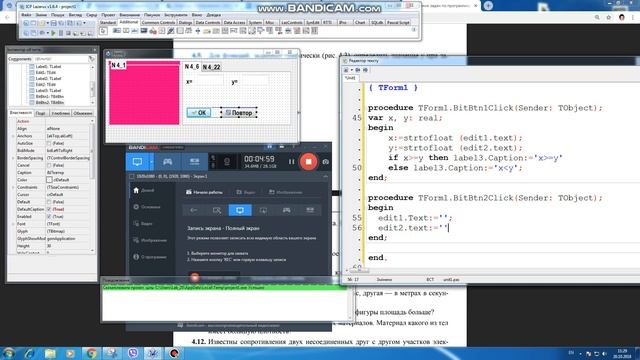Image resolution: width=640 pixels, height=360 pixels.
Task: Select Bandicam screen recording mode icon
Action: coord(137,162)
